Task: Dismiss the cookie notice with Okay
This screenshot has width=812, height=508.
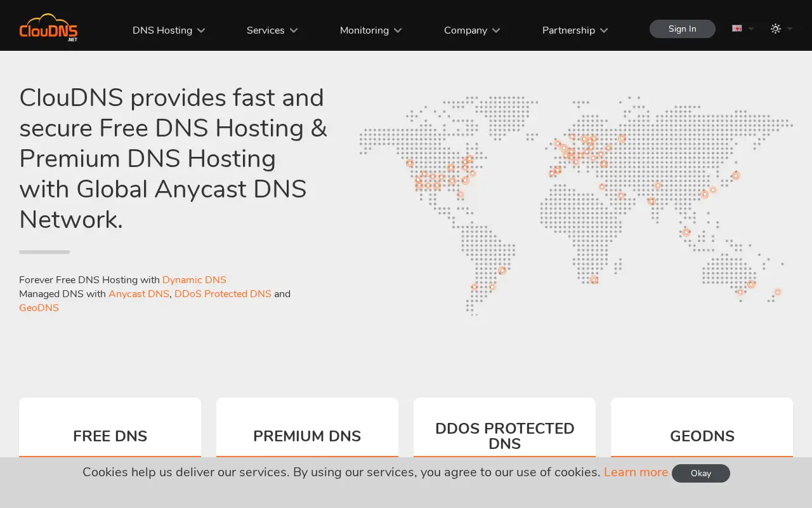Action: tap(701, 473)
